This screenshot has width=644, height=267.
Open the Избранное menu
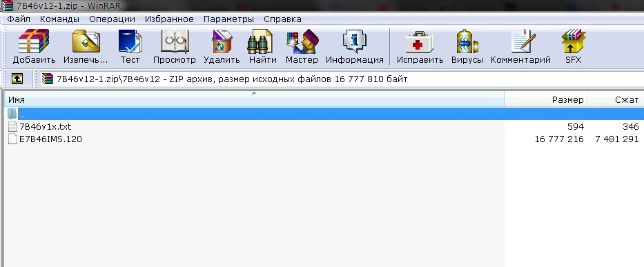tap(169, 19)
